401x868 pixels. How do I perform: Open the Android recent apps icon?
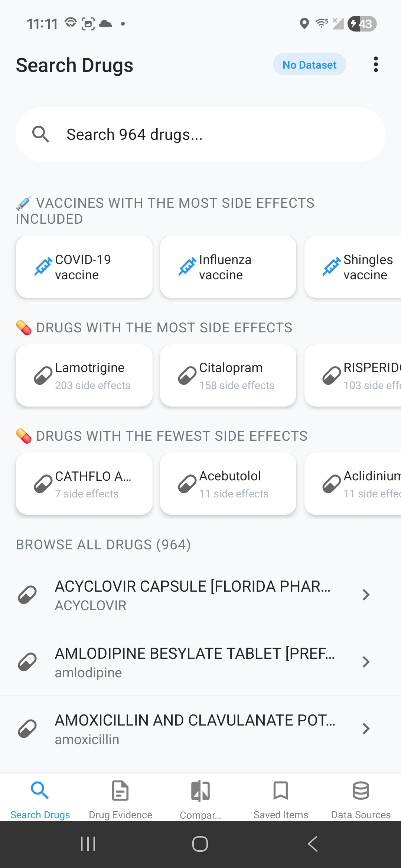[x=88, y=844]
